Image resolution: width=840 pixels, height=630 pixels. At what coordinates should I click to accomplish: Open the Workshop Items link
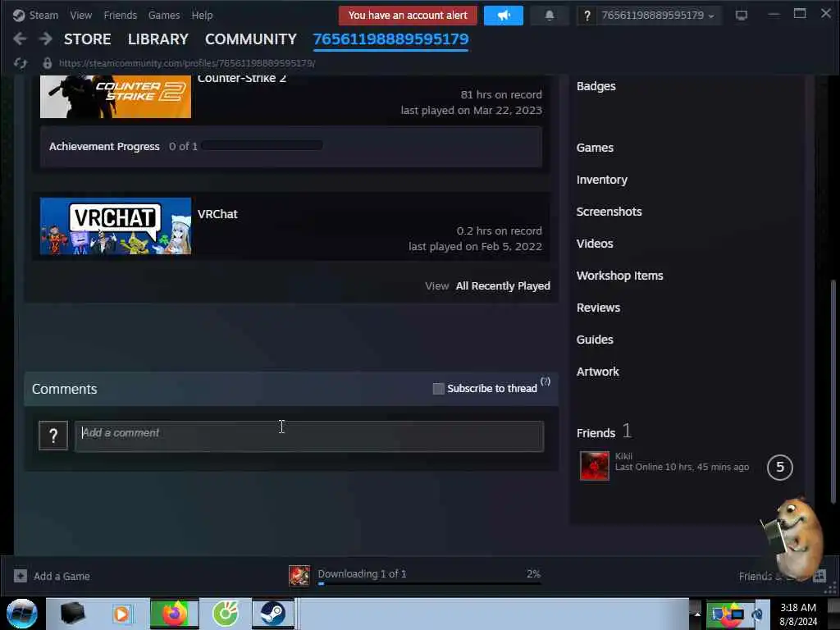point(620,276)
